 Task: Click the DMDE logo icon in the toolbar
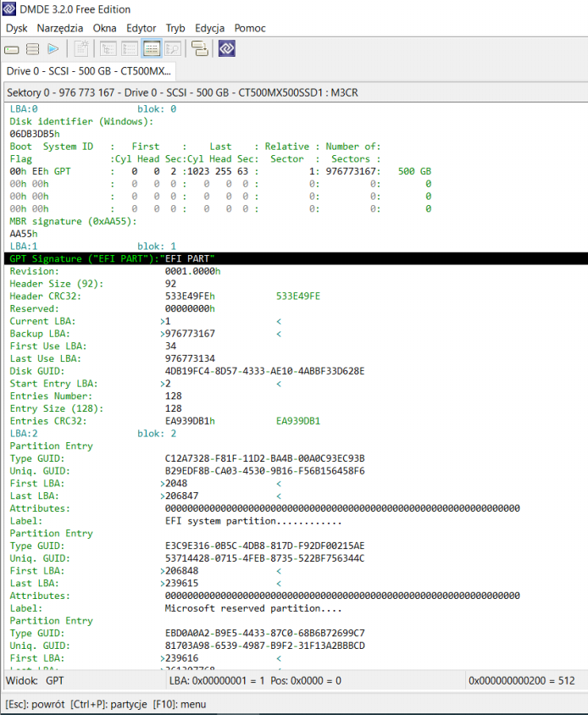click(x=227, y=49)
